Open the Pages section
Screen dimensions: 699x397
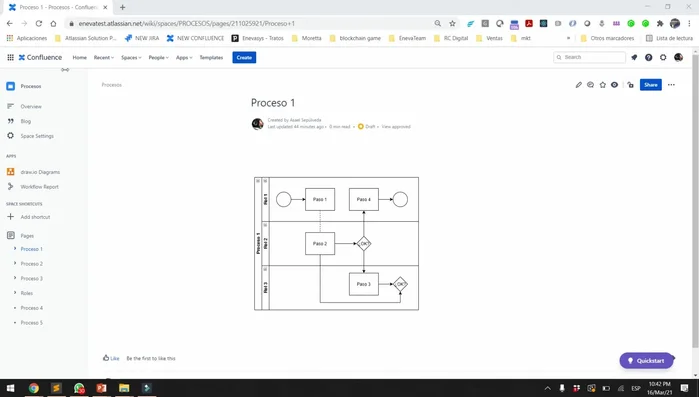pos(27,236)
